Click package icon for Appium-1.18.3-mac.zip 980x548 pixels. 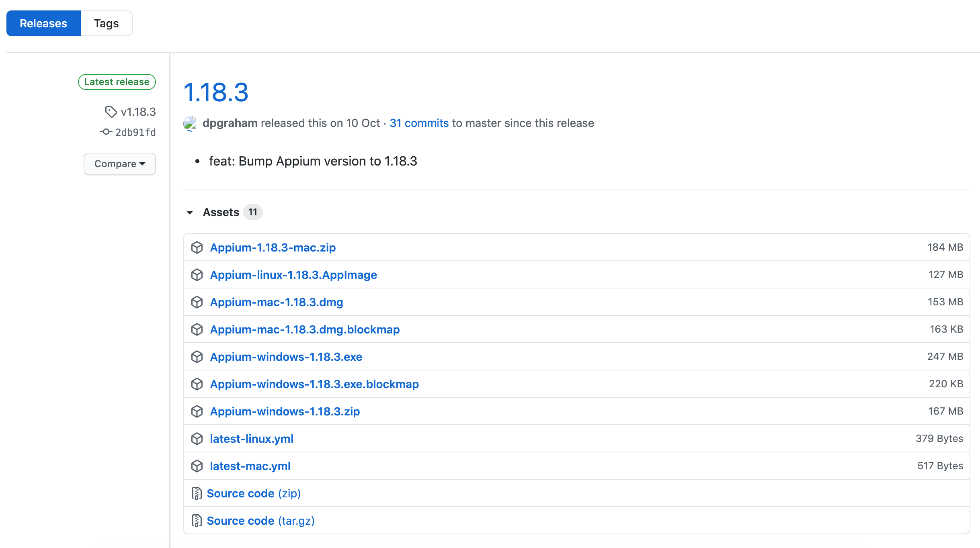coord(197,247)
